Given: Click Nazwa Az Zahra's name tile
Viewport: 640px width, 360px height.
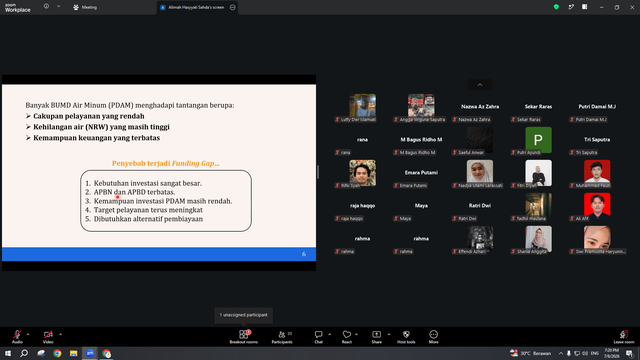Looking at the screenshot, I should point(480,108).
